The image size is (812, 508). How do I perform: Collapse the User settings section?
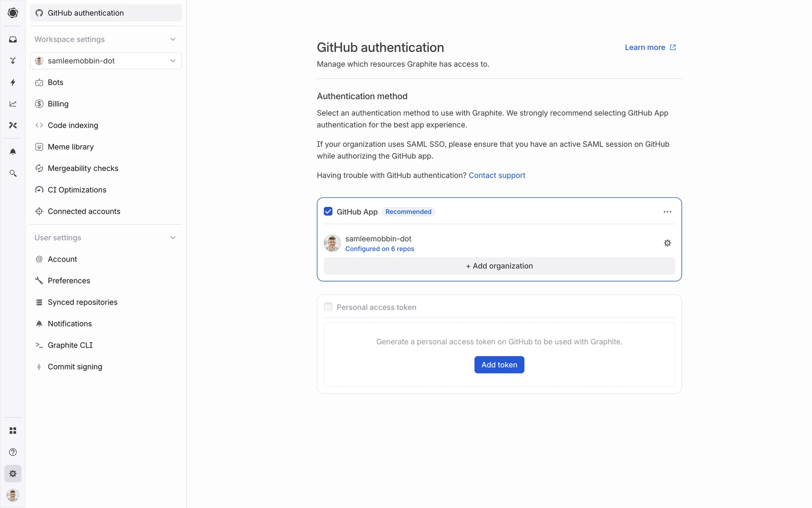(173, 238)
